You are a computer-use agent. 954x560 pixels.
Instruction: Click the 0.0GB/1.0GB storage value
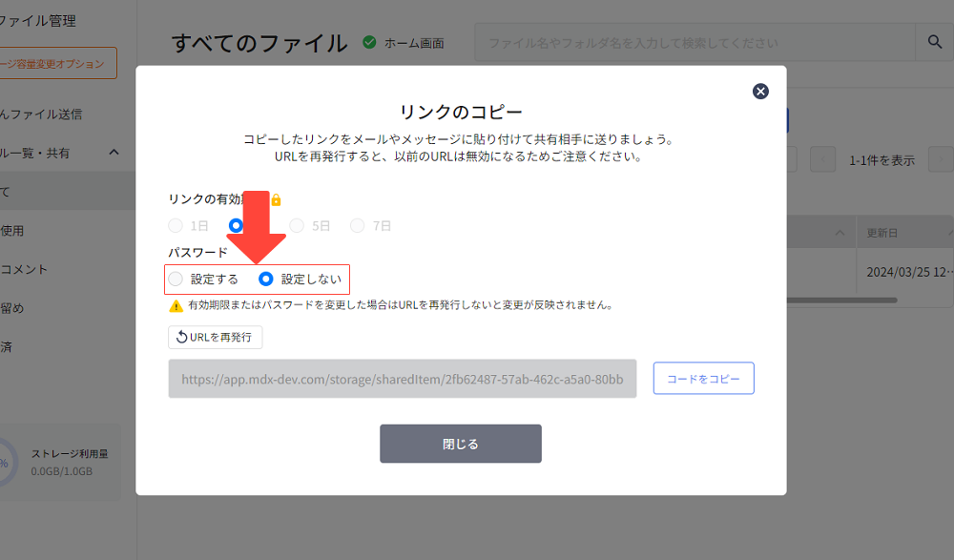[61, 471]
